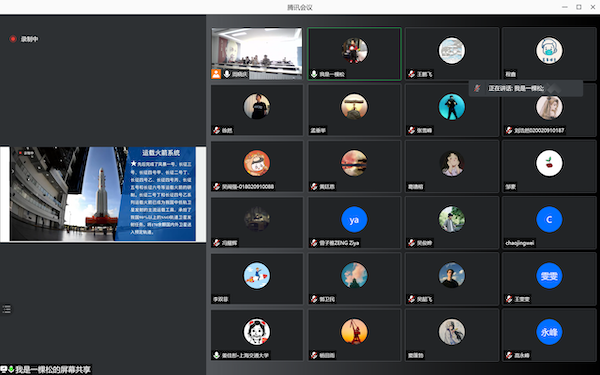Image resolution: width=600 pixels, height=375 pixels.
Task: Click the 录制中 recording label
Action: click(29, 39)
